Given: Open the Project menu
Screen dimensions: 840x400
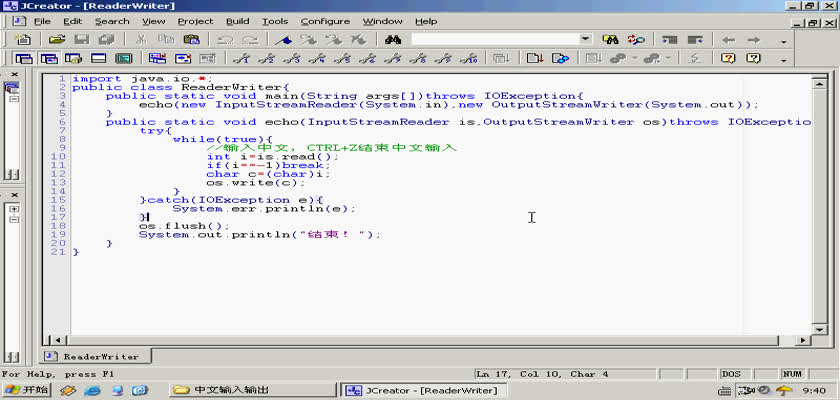Looking at the screenshot, I should coord(195,21).
